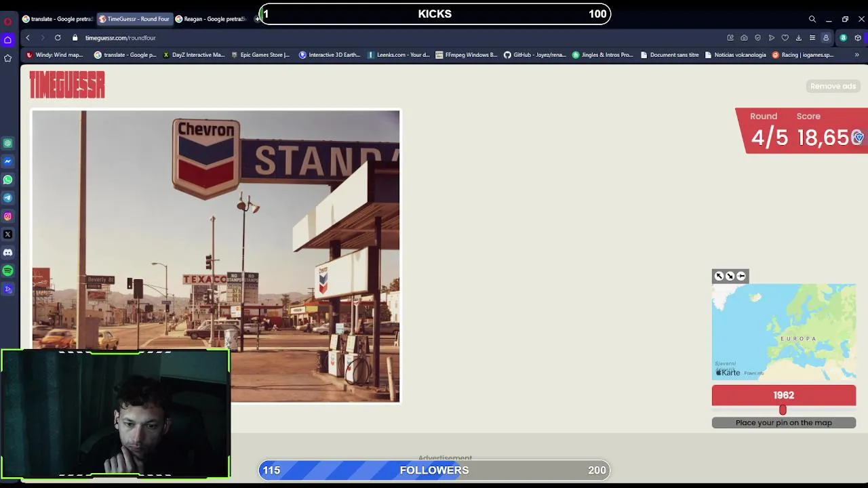Open a new browser tab
868x488 pixels.
(257, 19)
